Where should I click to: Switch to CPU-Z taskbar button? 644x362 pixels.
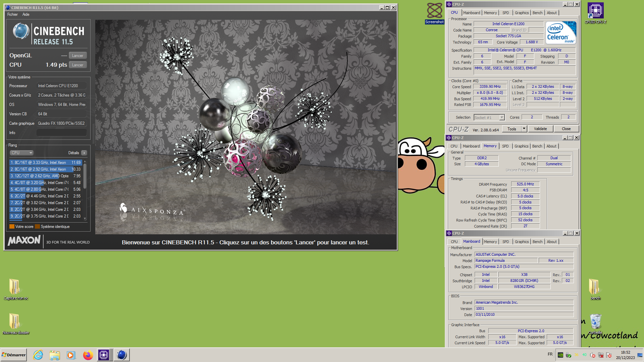click(104, 355)
